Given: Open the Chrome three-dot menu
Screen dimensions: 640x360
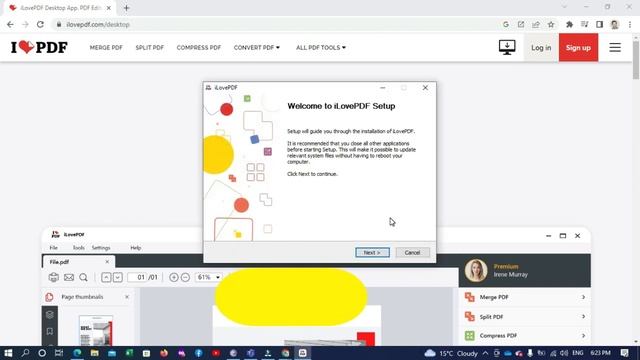Looking at the screenshot, I should (x=630, y=24).
